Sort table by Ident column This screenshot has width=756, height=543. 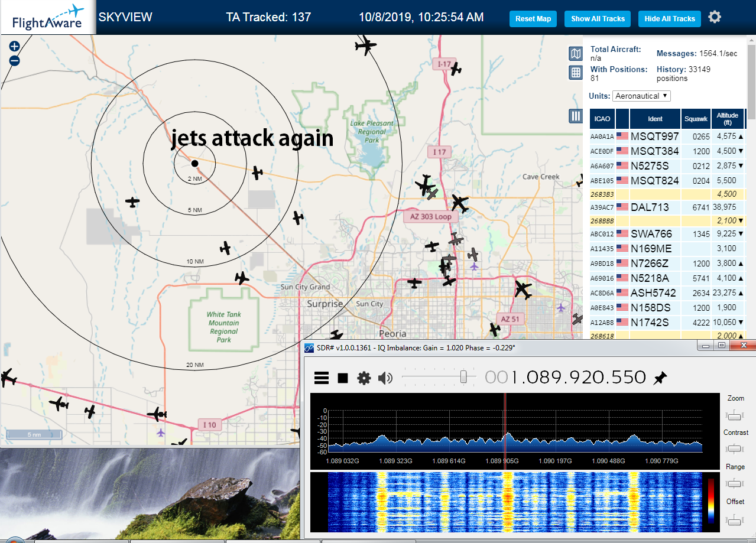point(655,119)
